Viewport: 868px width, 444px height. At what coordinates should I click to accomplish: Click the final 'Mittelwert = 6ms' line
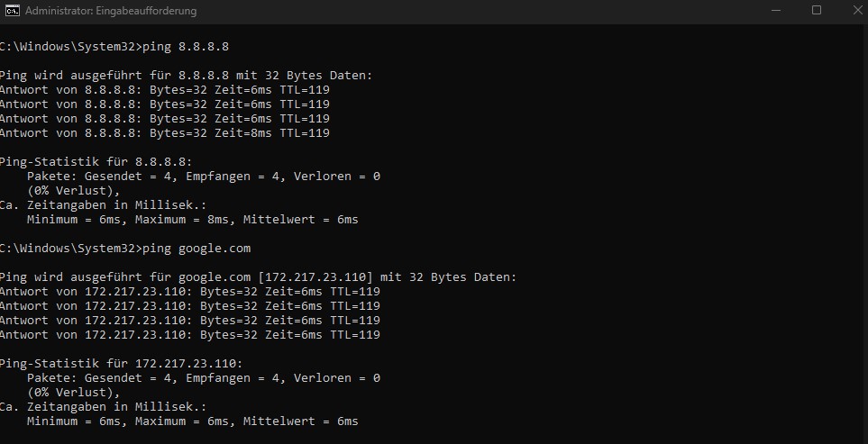click(193, 421)
